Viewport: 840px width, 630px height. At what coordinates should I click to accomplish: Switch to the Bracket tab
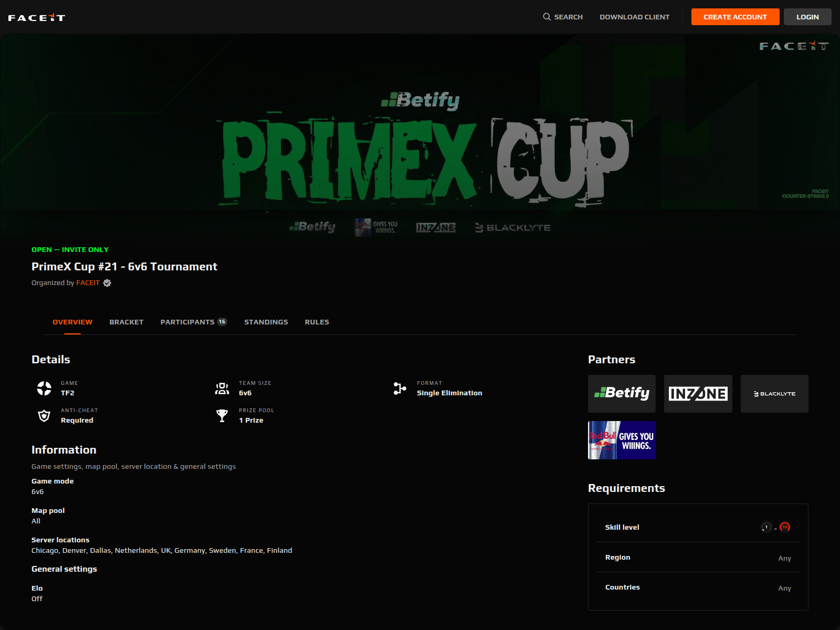127,322
